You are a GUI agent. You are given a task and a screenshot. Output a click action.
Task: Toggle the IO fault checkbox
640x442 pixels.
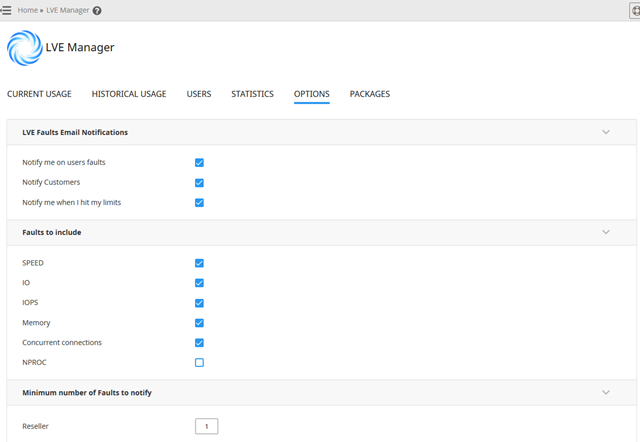(x=199, y=283)
